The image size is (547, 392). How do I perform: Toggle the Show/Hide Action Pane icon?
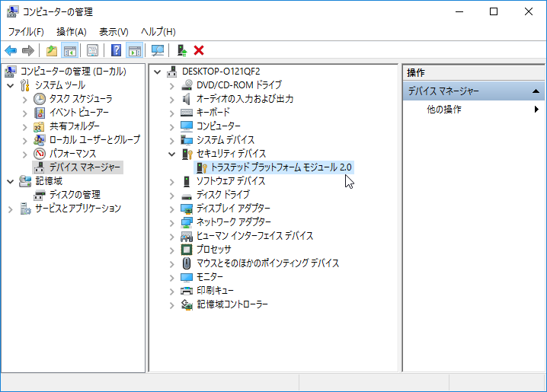pos(134,51)
